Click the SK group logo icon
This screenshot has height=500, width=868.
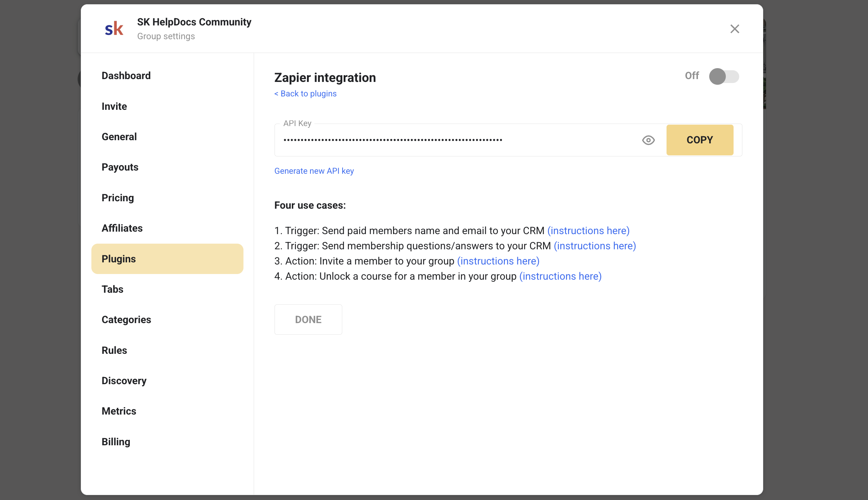(114, 29)
